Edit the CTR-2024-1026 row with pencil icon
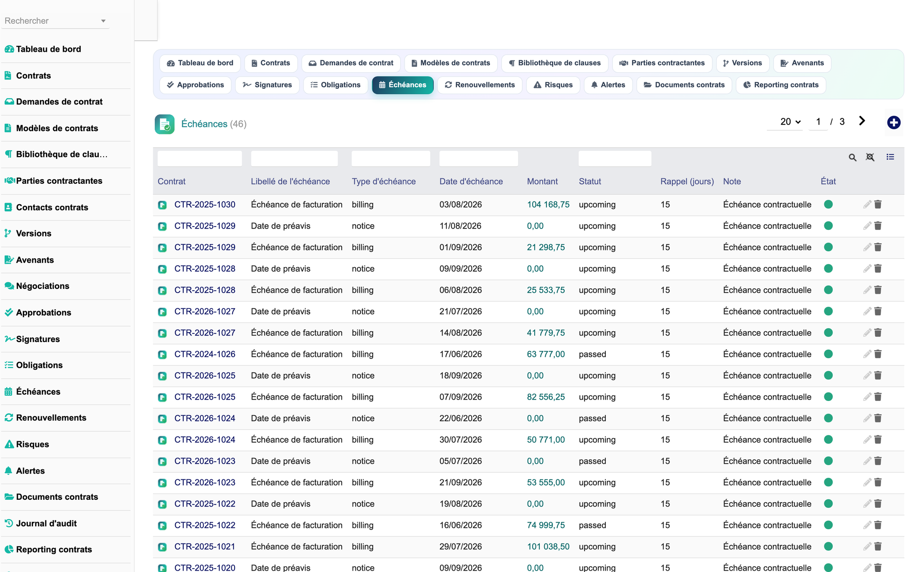 pyautogui.click(x=867, y=354)
